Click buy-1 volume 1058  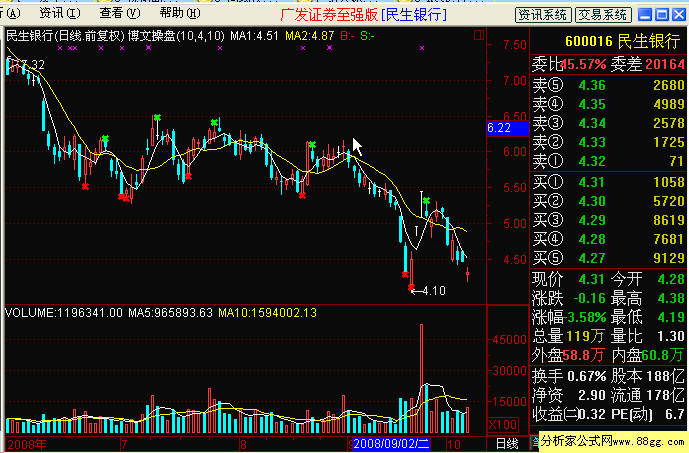coord(669,182)
